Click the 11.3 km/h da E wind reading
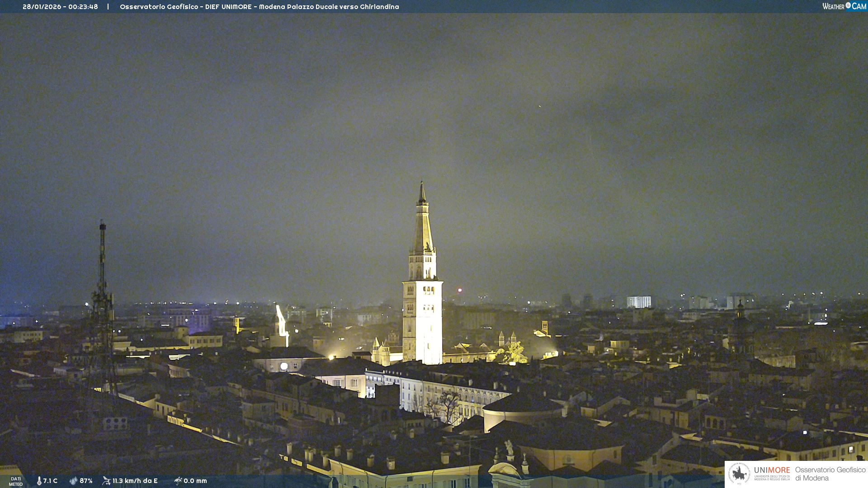868x488 pixels. point(135,481)
